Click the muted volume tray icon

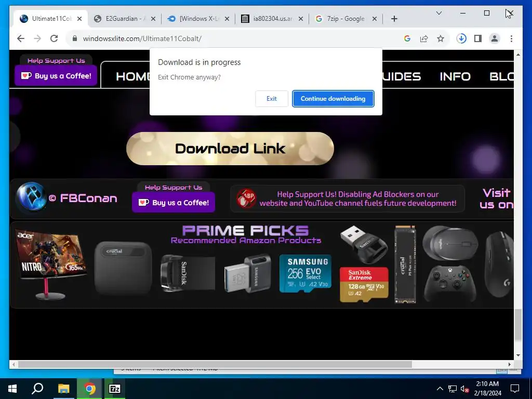pos(465,389)
